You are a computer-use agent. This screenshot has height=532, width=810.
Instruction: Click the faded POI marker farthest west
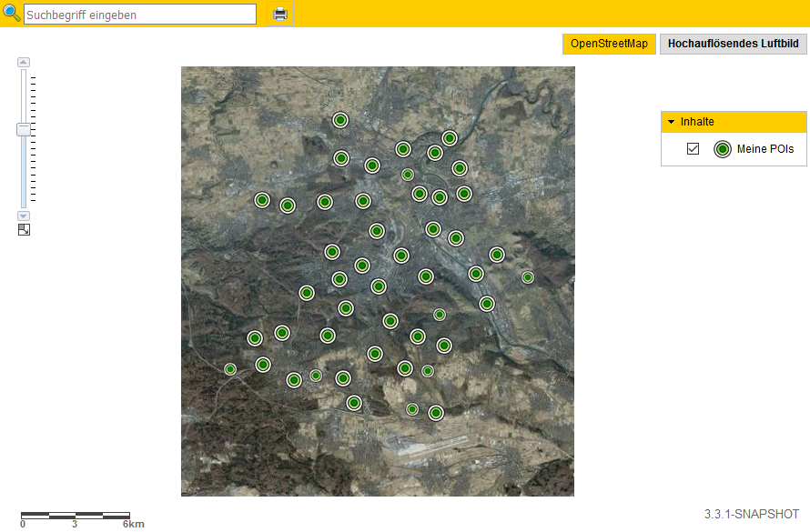tap(230, 369)
